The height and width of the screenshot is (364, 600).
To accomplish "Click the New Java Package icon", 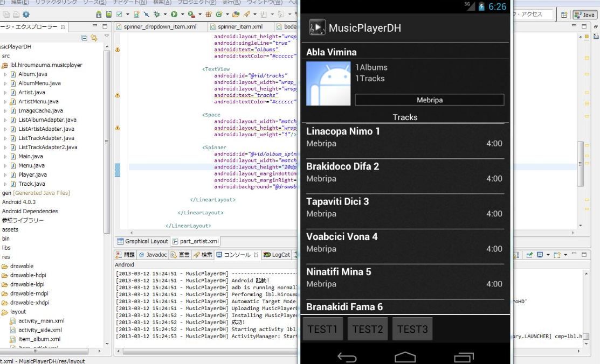I will pos(209,15).
